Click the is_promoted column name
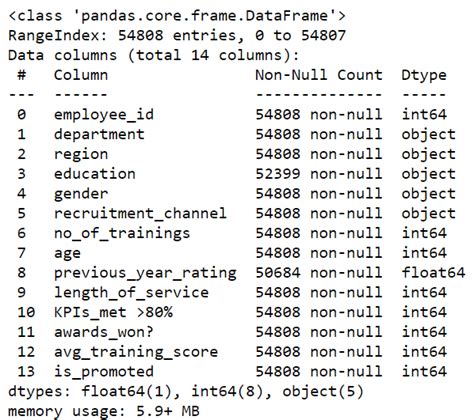This screenshot has height=420, width=474. pos(104,372)
